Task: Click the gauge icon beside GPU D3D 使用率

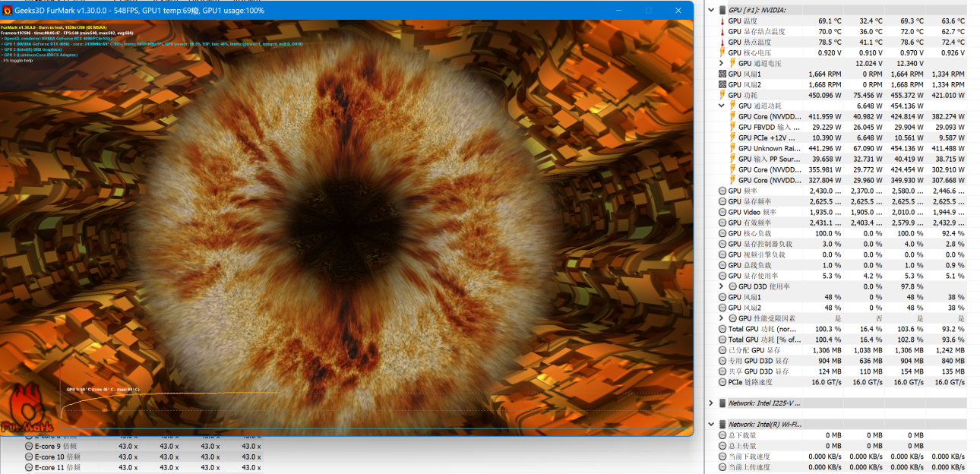Action: 733,287
